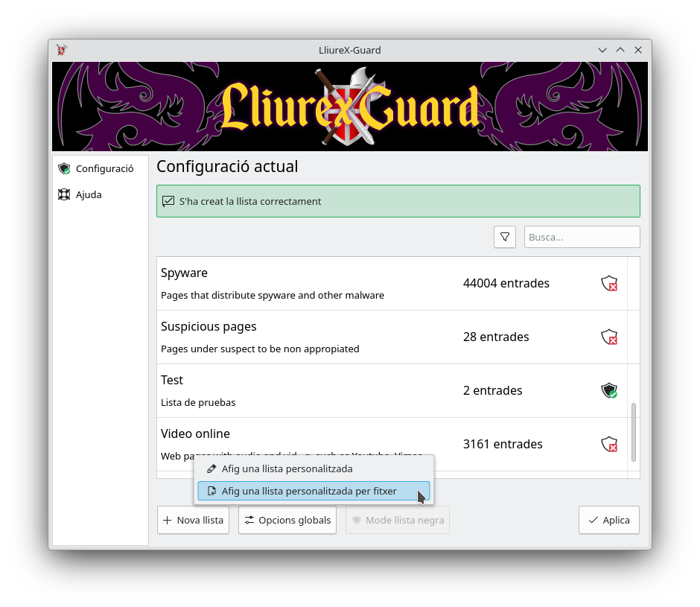
Task: Click the pencil icon for custom list
Action: [x=211, y=469]
